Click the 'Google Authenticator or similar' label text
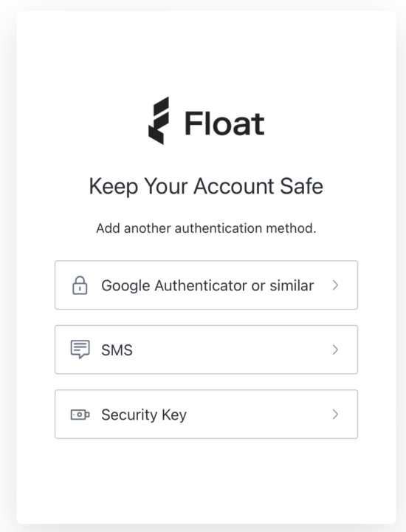 (207, 286)
